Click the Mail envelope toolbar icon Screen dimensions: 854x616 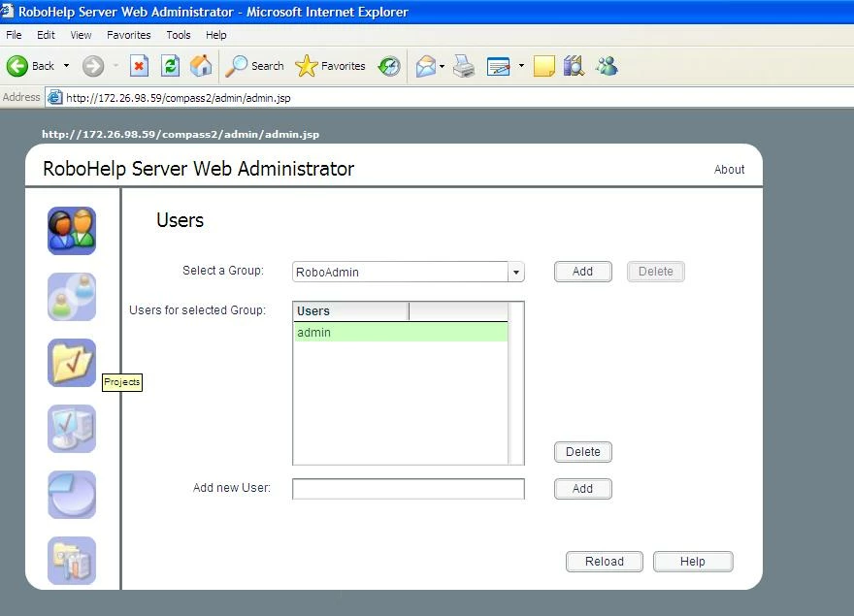pos(426,66)
